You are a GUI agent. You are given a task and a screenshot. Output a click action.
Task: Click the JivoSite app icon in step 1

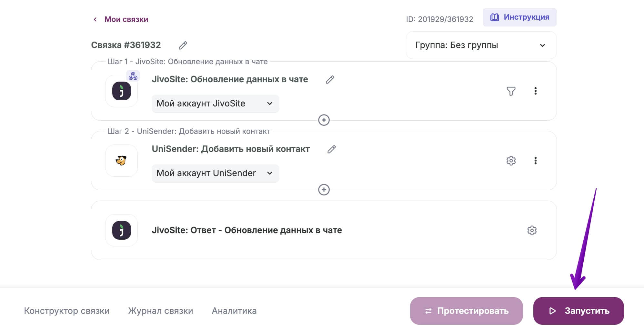pyautogui.click(x=122, y=91)
